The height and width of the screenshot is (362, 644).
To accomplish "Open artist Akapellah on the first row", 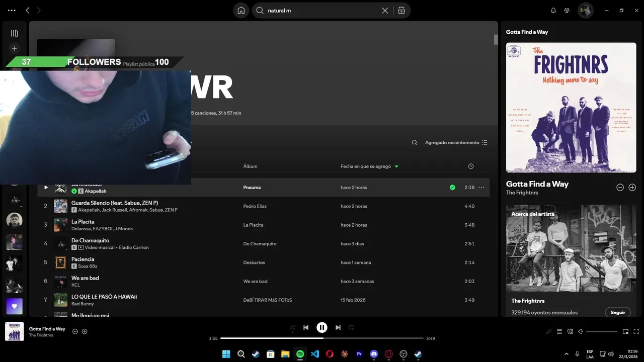I will coord(96,191).
